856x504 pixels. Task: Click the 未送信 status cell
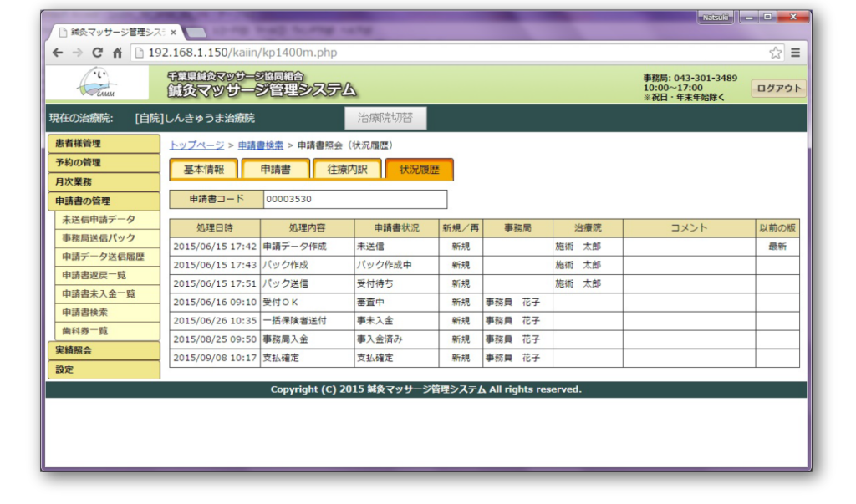[x=396, y=247]
